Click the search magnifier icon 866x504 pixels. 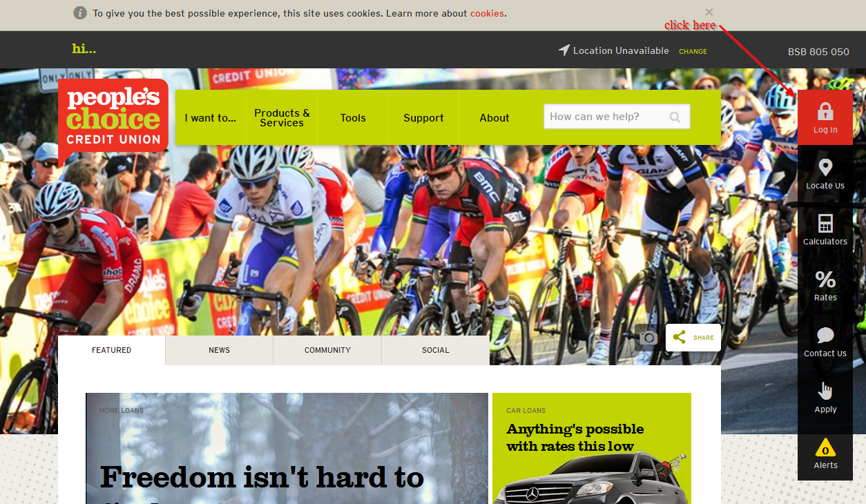point(675,117)
